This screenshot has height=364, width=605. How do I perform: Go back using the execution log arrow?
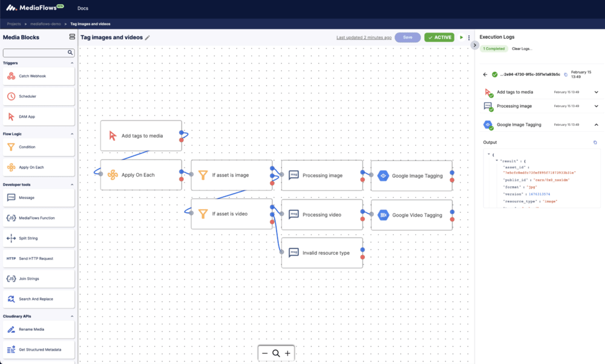pyautogui.click(x=485, y=74)
